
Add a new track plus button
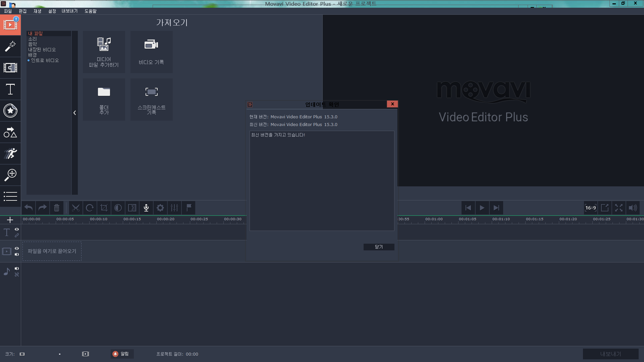tap(10, 220)
